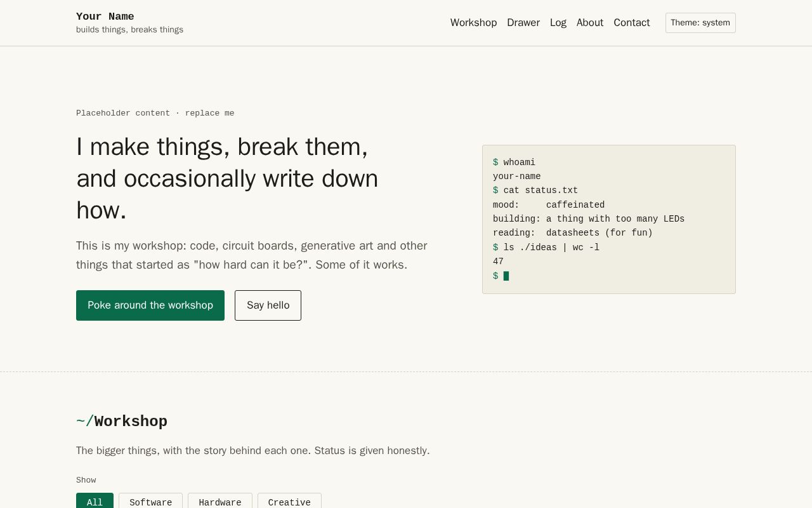The width and height of the screenshot is (812, 508).
Task: Click the 'your-name' terminal output
Action: click(x=517, y=177)
